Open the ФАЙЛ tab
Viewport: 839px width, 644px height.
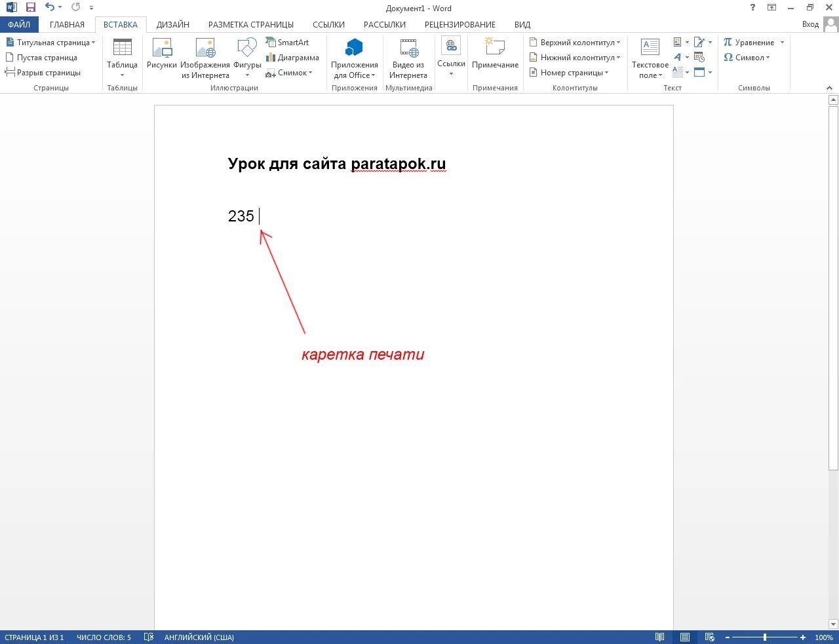[x=19, y=24]
